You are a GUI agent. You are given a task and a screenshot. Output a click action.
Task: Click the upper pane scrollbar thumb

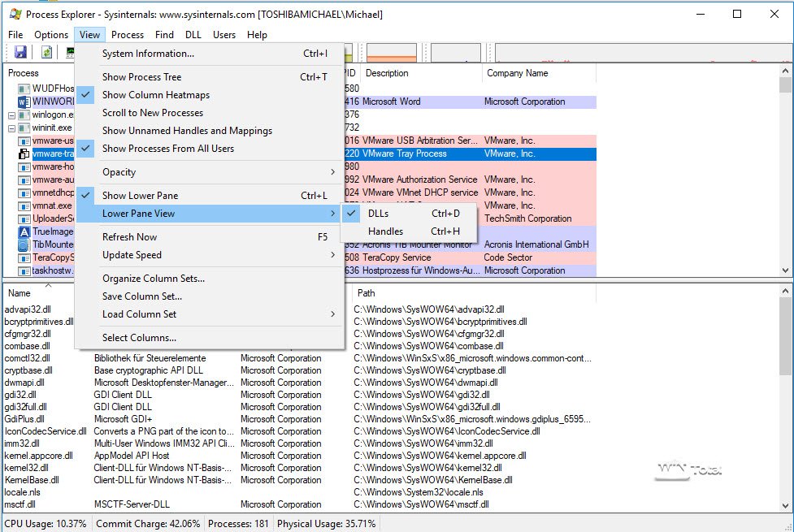785,84
